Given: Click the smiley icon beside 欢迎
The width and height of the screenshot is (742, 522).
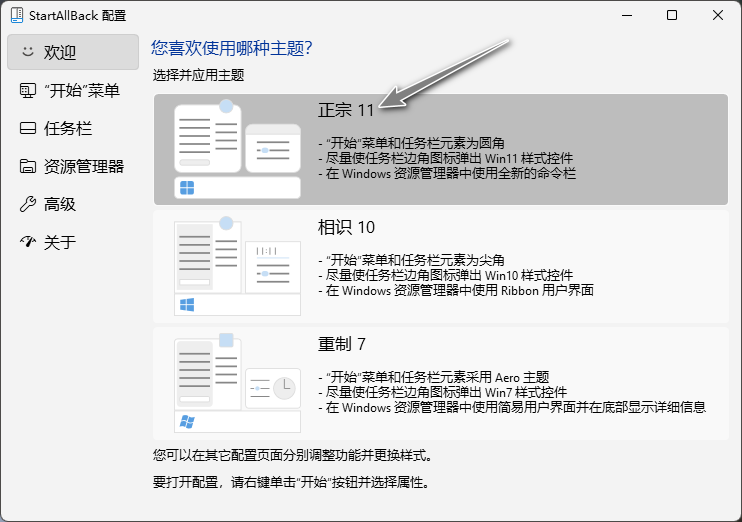Looking at the screenshot, I should click(x=28, y=51).
